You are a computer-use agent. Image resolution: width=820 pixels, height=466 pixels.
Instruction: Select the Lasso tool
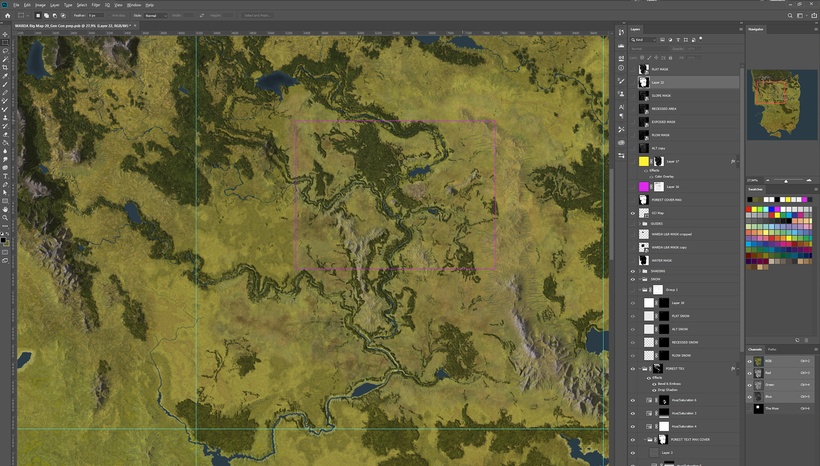tap(5, 51)
